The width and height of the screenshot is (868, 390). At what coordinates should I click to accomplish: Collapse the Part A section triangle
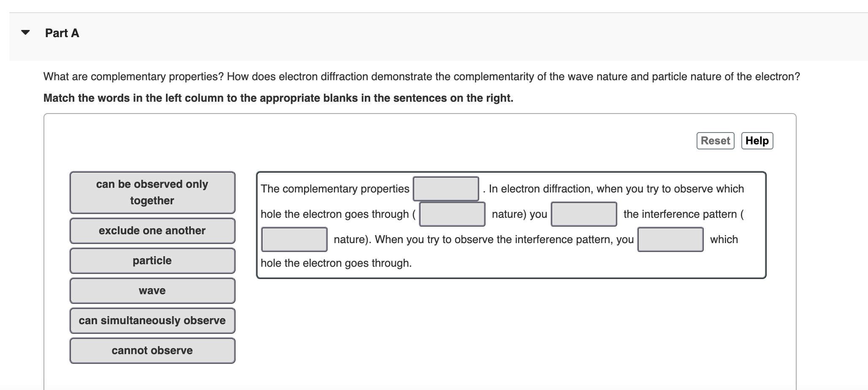(x=25, y=33)
